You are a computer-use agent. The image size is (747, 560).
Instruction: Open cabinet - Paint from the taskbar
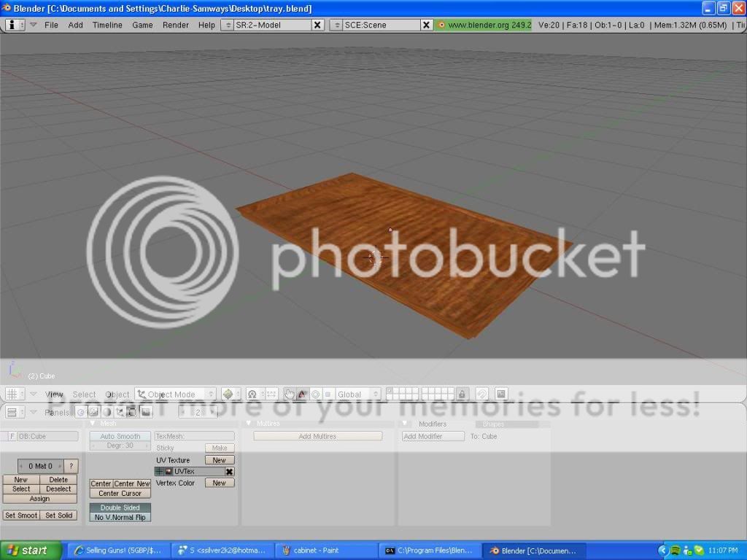point(327,551)
